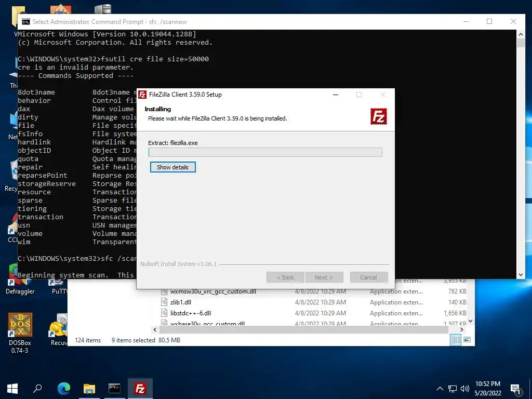Click the volume speaker tray icon
This screenshot has height=399, width=532.
pyautogui.click(x=465, y=389)
